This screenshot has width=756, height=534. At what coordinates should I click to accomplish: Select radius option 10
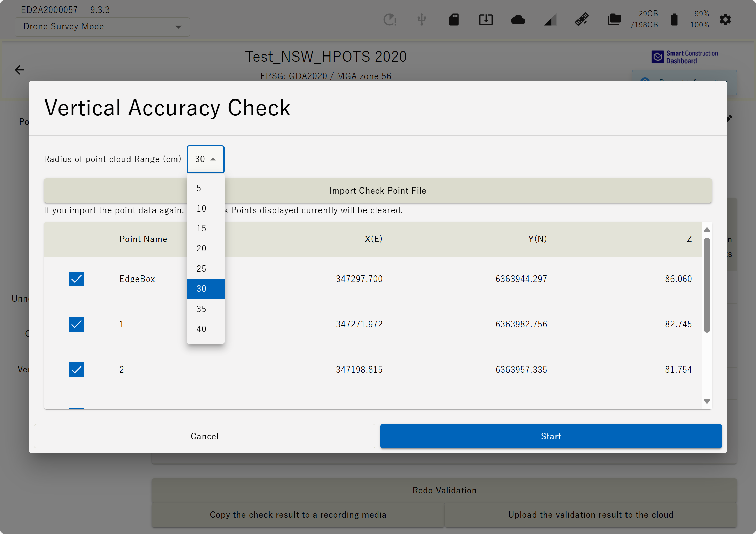point(206,208)
